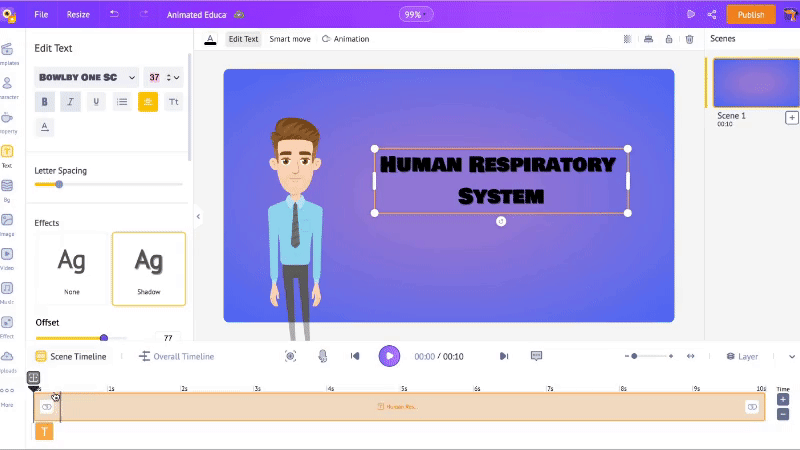
Task: Toggle underline on selected text
Action: point(96,101)
